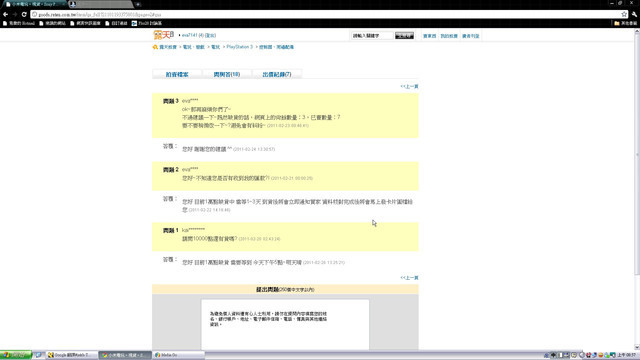This screenshot has width=640, height=360.
Task: Open Google taskbar window
Action: coord(71,355)
